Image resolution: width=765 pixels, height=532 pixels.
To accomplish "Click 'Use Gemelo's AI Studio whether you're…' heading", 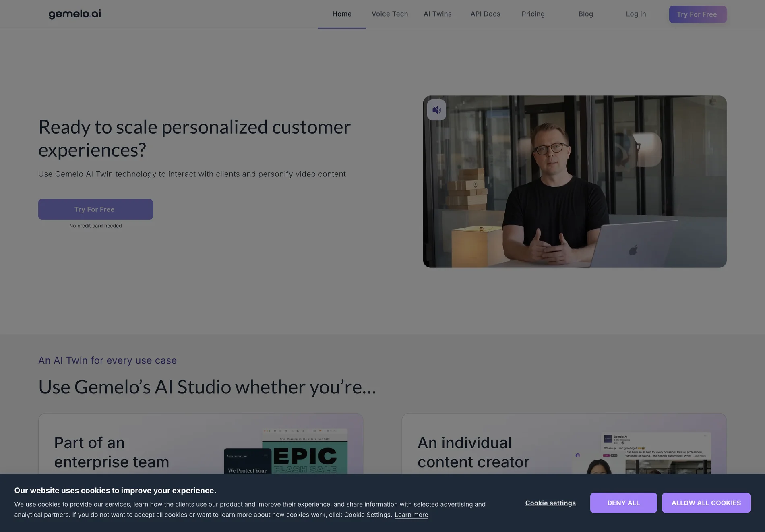I will [207, 387].
